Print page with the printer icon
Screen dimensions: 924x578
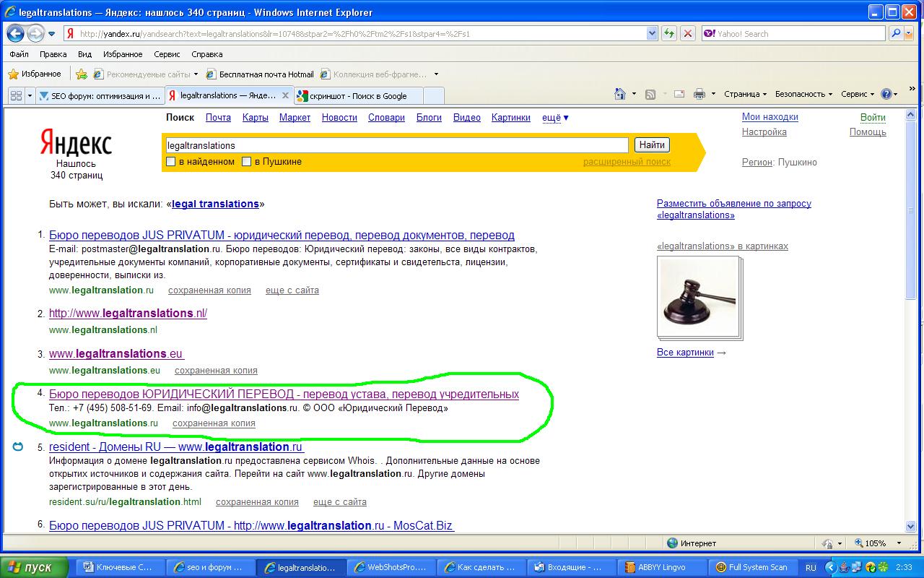coord(699,94)
